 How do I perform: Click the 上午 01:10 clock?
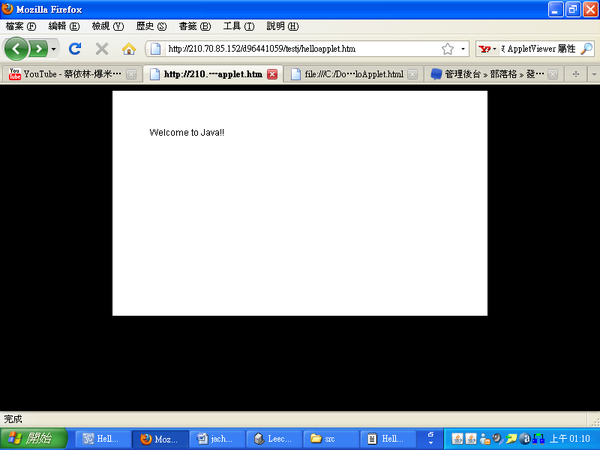coord(570,439)
